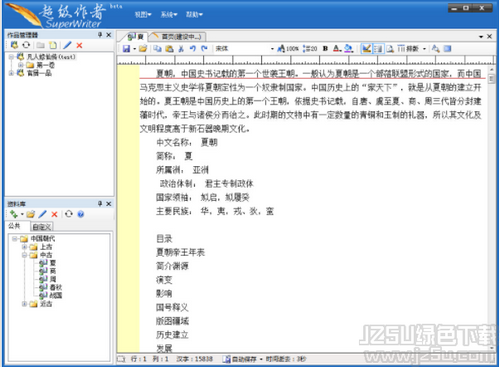
Task: Select the 夏 entry under 中古
Action: 53,263
